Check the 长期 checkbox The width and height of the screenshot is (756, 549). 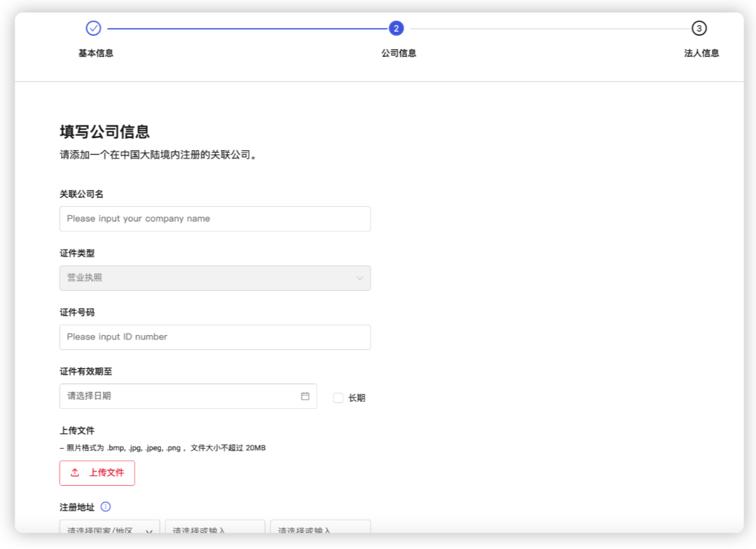coord(338,398)
